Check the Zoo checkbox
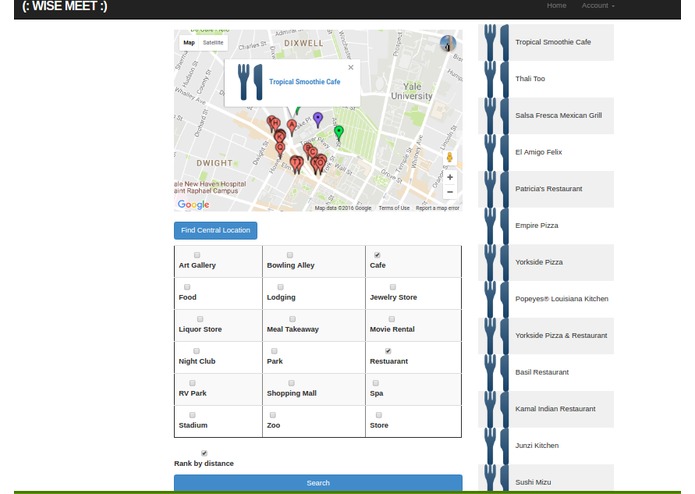The image size is (695, 494). point(273,415)
